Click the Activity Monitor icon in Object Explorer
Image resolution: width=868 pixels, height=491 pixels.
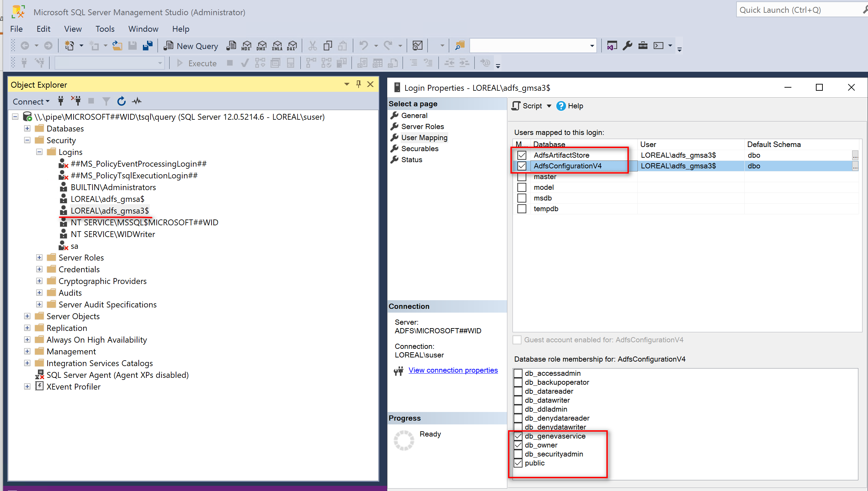[x=137, y=101]
